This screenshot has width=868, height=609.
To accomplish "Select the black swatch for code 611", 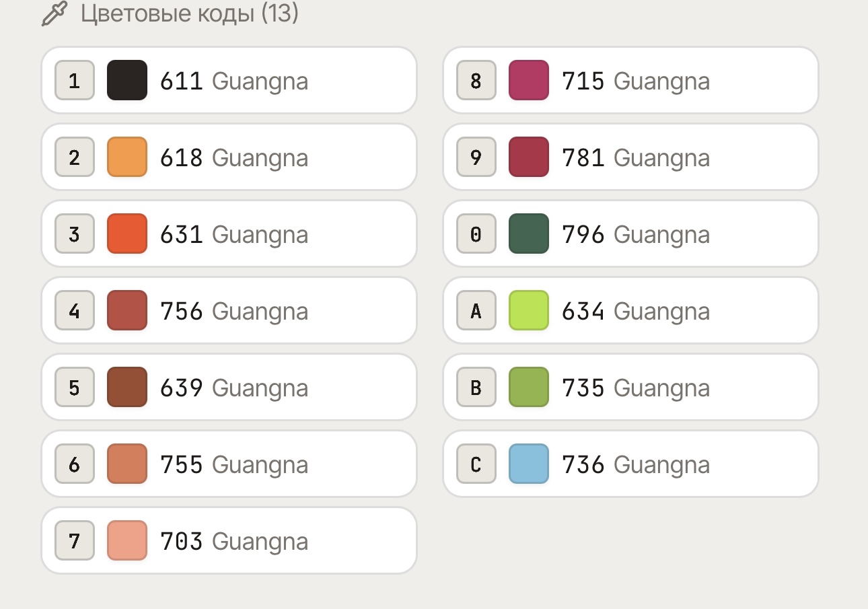I will [x=127, y=80].
